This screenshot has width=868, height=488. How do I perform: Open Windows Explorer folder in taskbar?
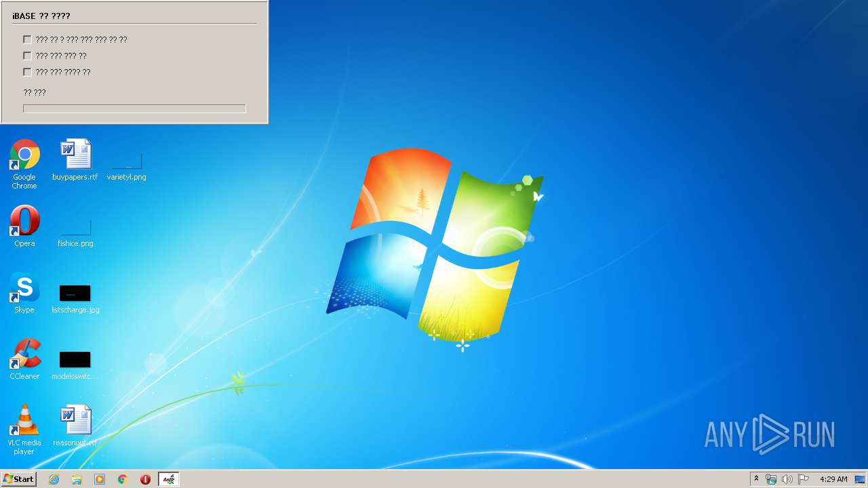[x=77, y=479]
